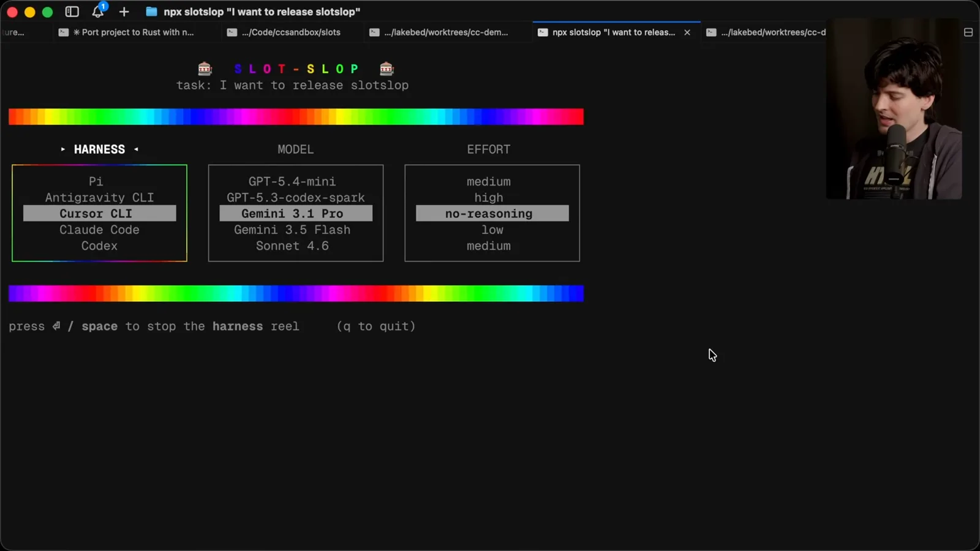Screen dimensions: 980x551
Task: Select GPT-5.4-mini in the model reel
Action: point(292,181)
